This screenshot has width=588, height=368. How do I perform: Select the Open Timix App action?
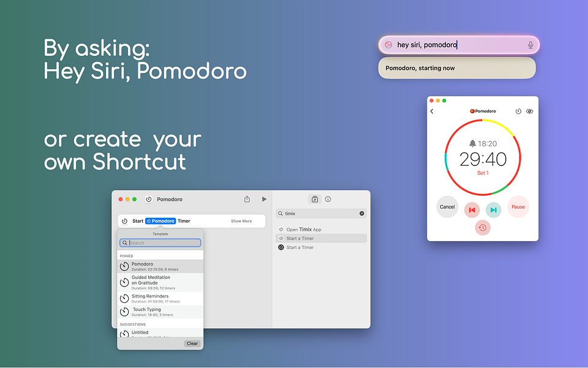coord(302,229)
